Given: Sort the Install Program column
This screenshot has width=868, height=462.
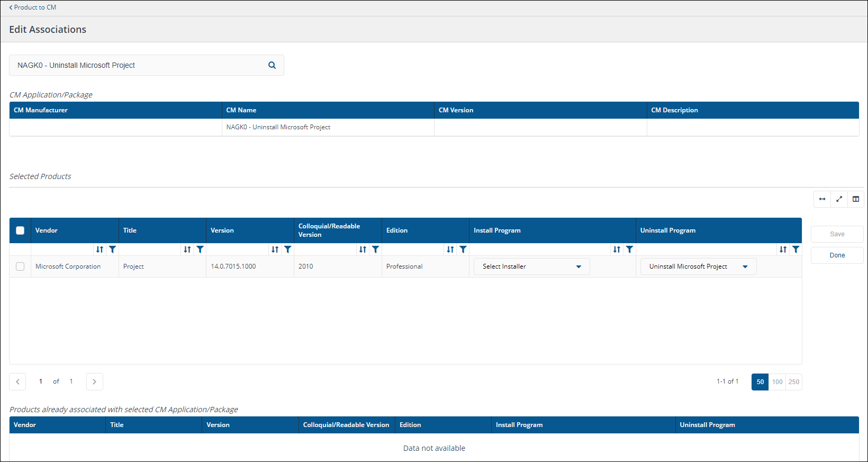Looking at the screenshot, I should [x=617, y=250].
